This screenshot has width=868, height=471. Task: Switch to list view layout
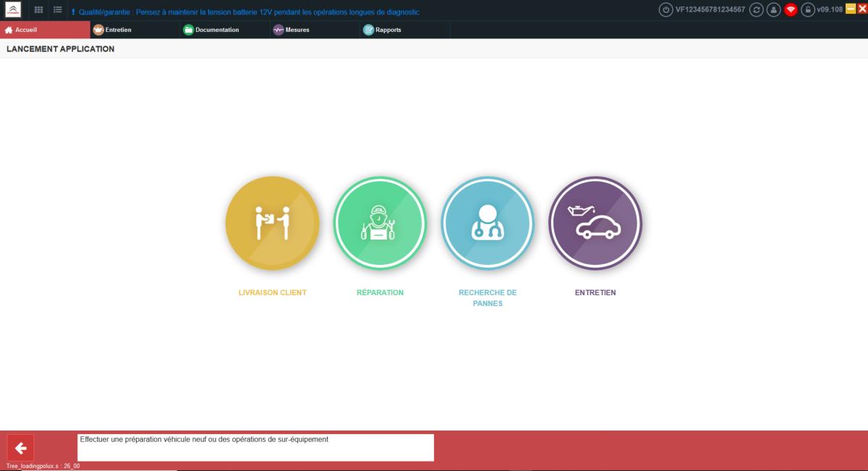pos(56,9)
